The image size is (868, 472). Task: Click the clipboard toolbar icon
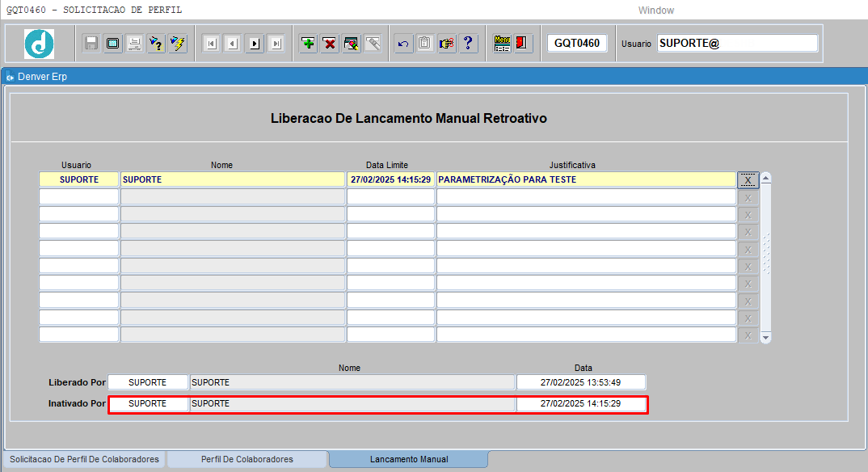click(425, 43)
